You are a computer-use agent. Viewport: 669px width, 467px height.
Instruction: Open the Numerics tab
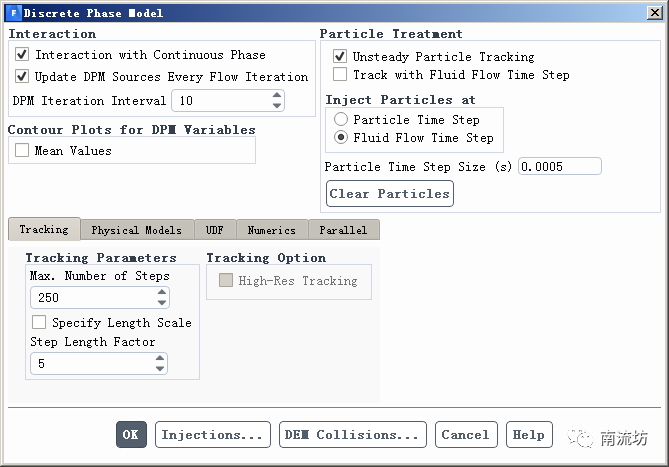[x=271, y=230]
